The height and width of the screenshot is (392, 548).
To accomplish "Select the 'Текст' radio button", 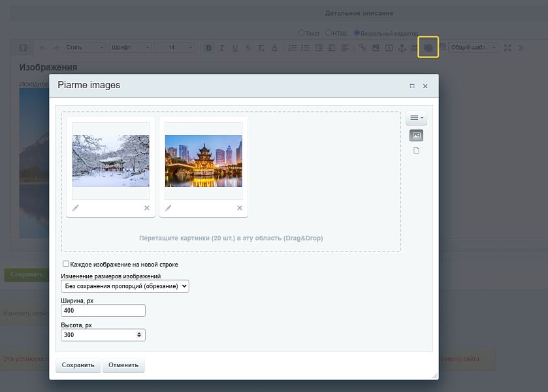I will [x=301, y=33].
